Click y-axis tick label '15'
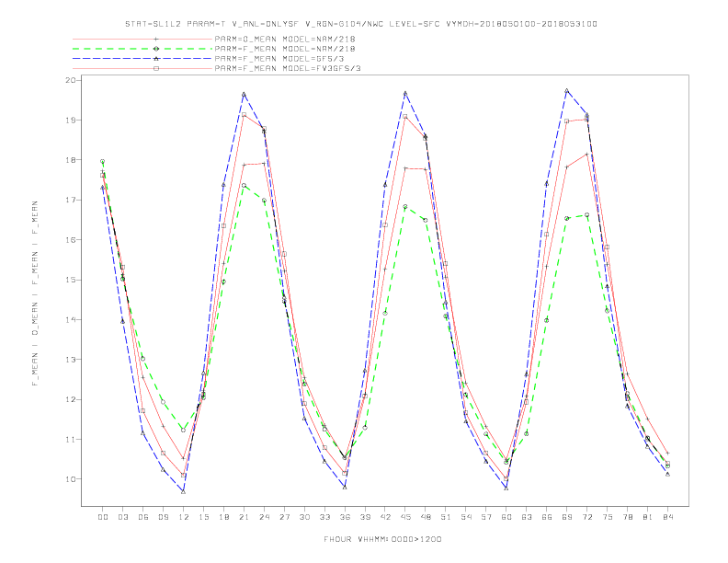 71,280
